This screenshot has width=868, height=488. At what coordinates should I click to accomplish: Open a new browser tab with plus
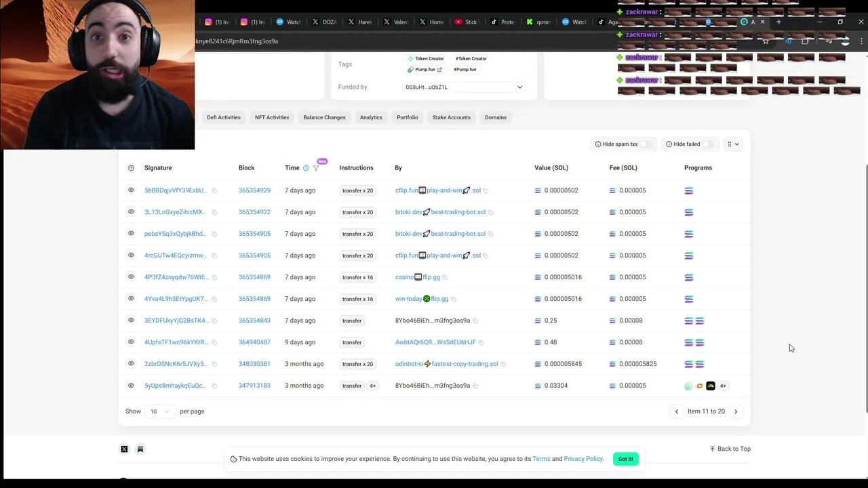tap(778, 22)
